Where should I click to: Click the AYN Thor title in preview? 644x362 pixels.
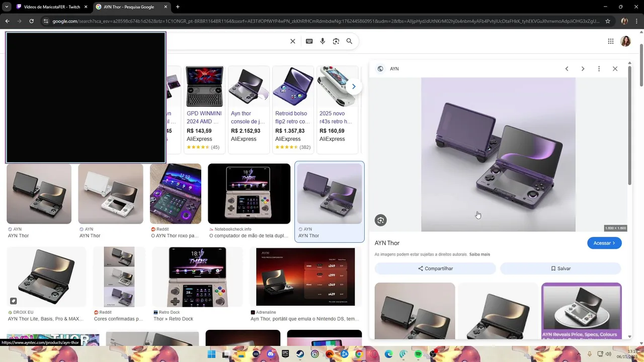click(387, 243)
